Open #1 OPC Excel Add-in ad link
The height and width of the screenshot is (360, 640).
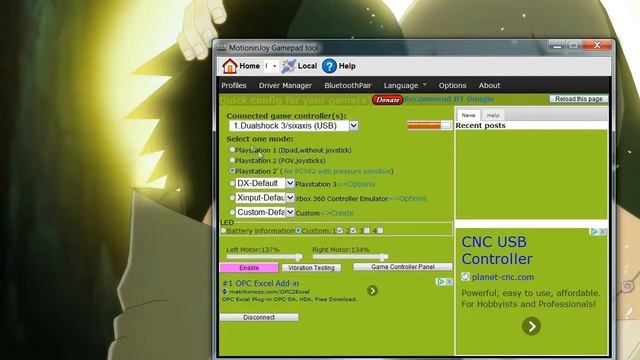click(x=261, y=283)
